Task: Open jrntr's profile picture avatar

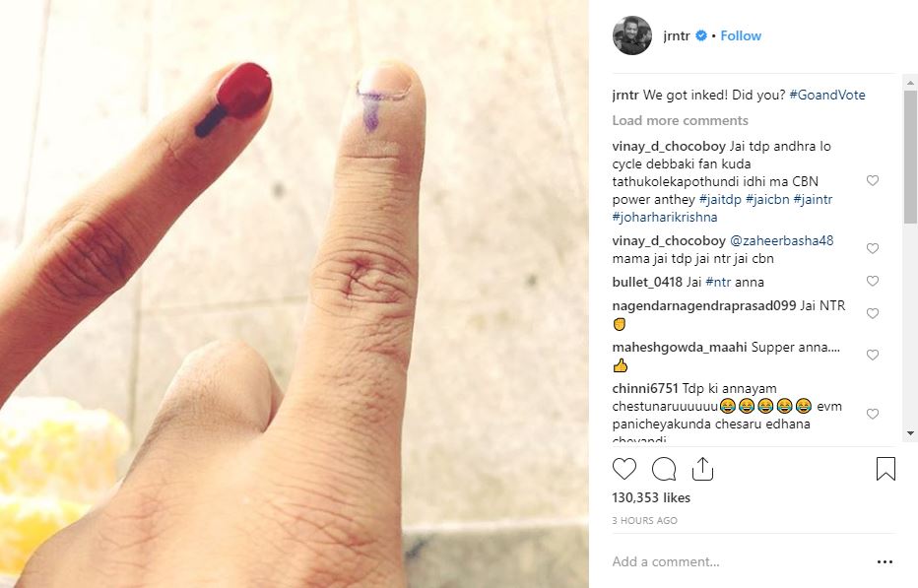Action: point(632,35)
